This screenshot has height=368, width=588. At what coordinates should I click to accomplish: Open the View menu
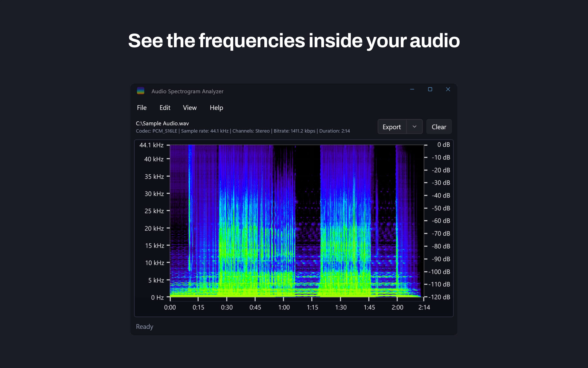189,108
